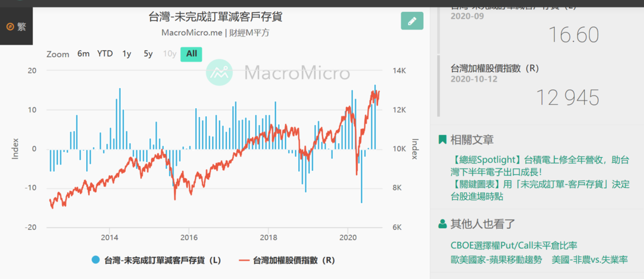Click the 2018 x-axis label
Screen dimensions: 644x279
[x=268, y=237]
